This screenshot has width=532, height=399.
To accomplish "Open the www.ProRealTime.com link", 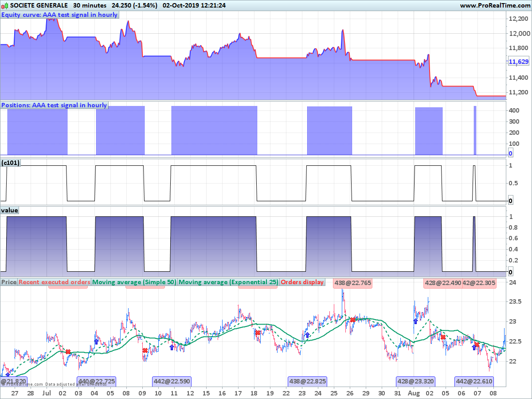I will pyautogui.click(x=495, y=6).
